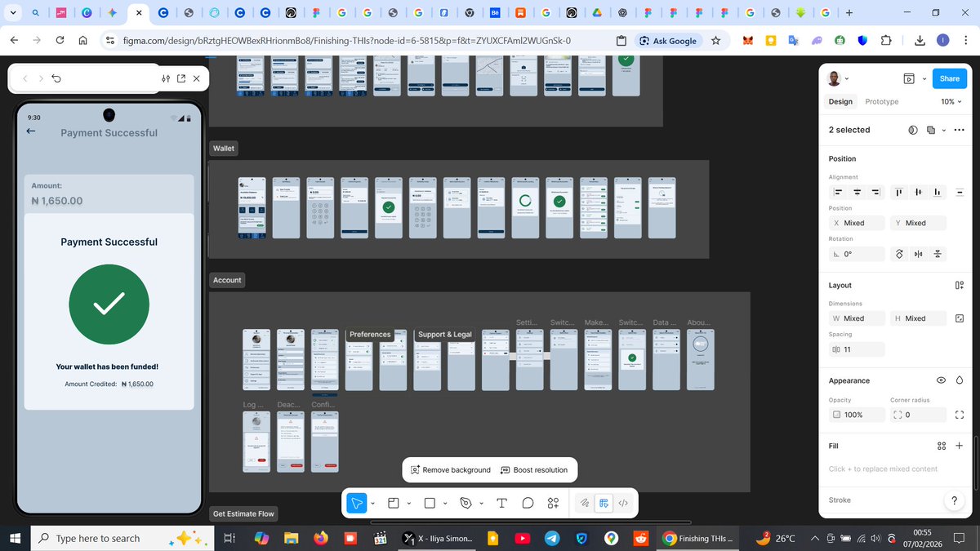Click Align right icon
Screen dimensions: 980x551
[875, 192]
